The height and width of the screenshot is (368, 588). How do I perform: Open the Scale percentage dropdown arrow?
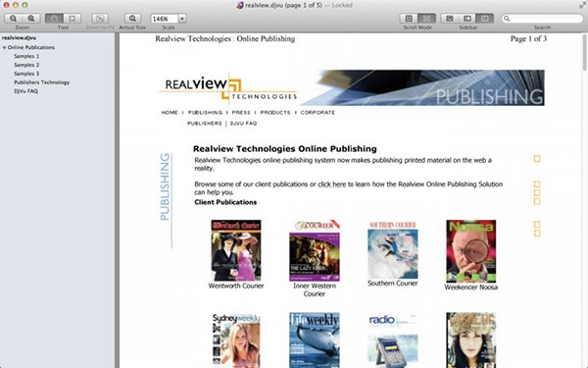click(x=182, y=19)
